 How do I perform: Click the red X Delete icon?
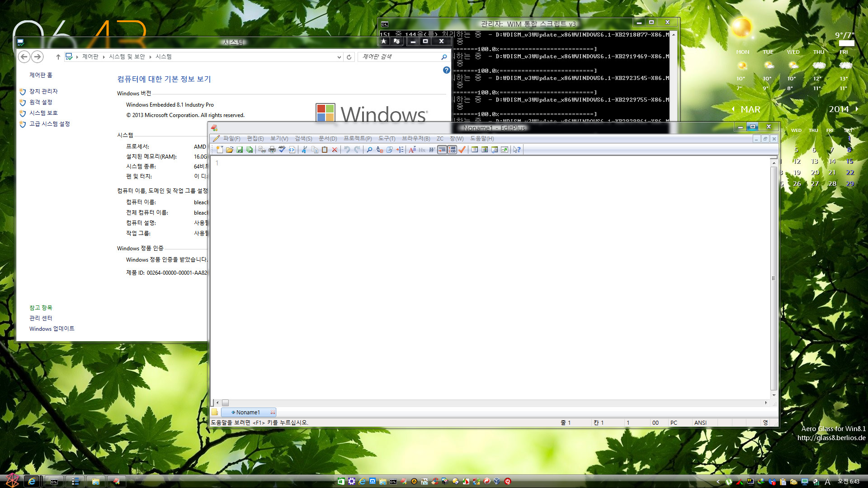coord(335,150)
